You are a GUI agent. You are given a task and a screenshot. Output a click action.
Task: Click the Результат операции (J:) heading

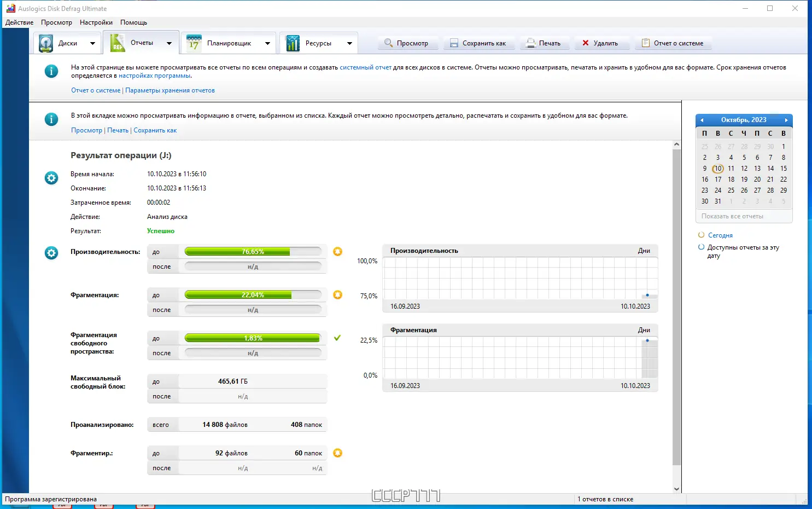point(121,155)
